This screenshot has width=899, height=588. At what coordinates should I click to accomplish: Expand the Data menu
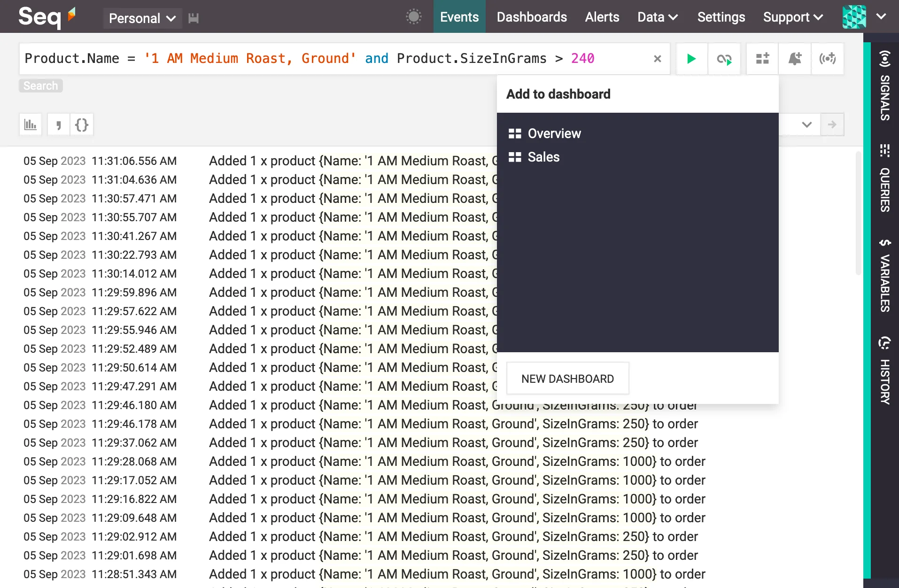pyautogui.click(x=657, y=17)
